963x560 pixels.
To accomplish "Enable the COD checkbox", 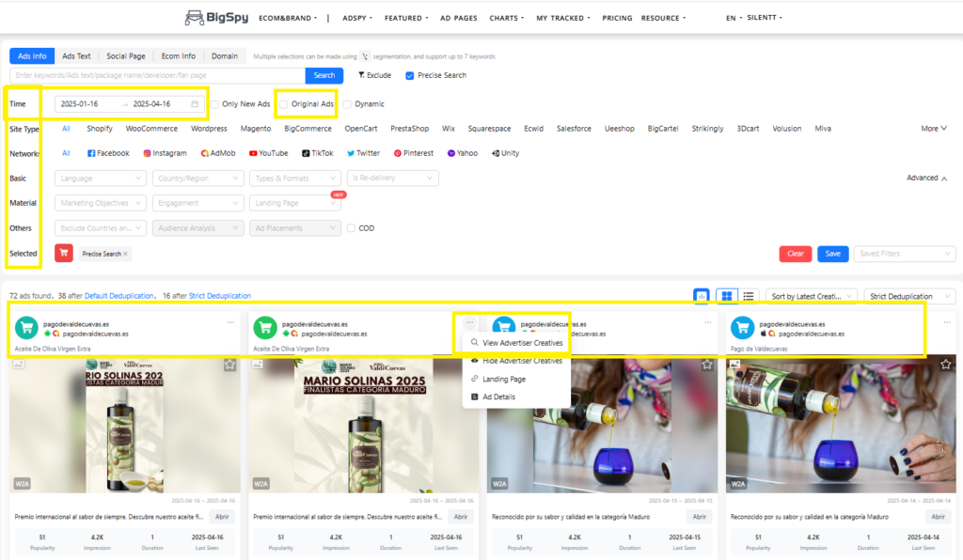I will click(x=352, y=228).
